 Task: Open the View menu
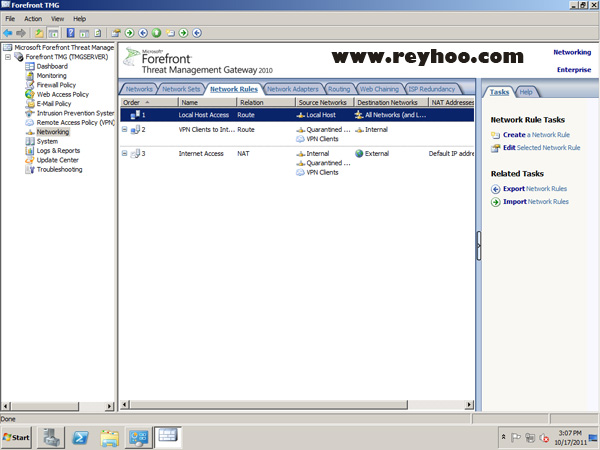pyautogui.click(x=58, y=19)
